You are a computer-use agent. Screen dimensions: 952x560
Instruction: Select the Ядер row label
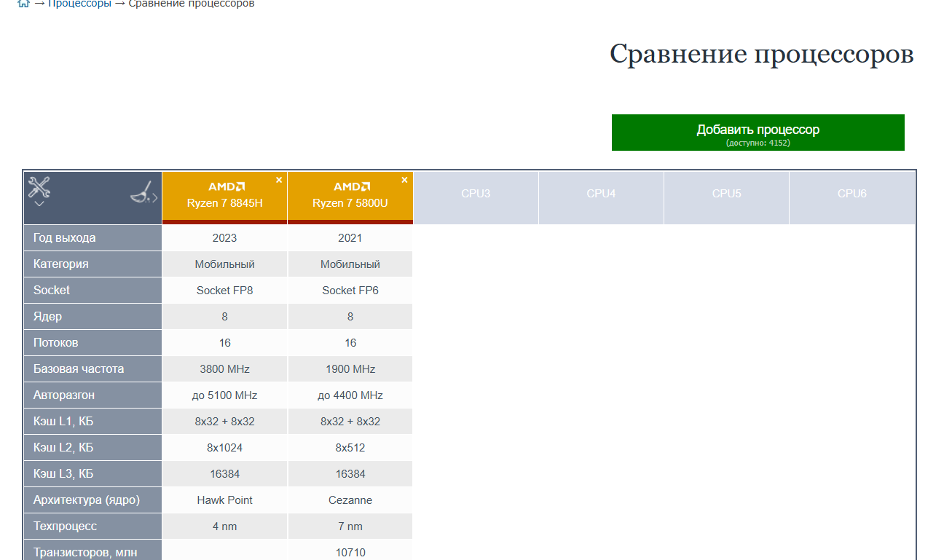(x=93, y=317)
